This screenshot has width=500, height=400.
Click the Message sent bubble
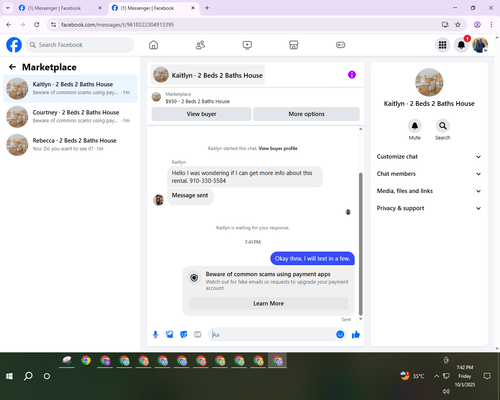[190, 196]
